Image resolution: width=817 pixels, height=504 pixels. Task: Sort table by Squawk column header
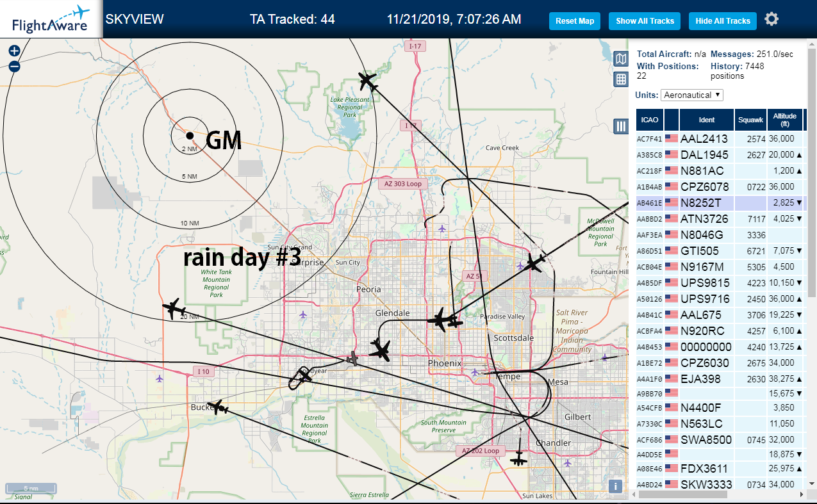click(x=751, y=120)
